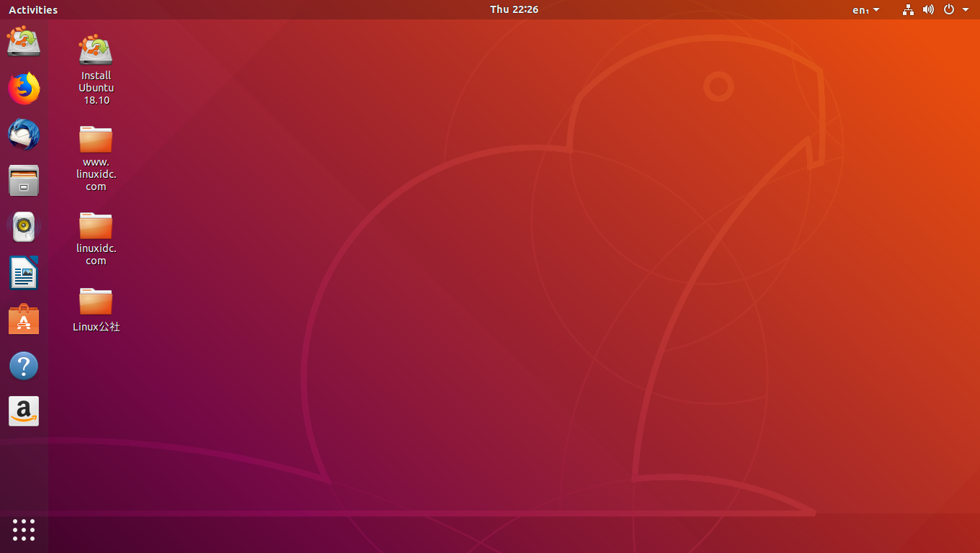Select the Install Ubuntu 18.10 desktop icon
Screen dimensions: 980x553
coord(96,69)
